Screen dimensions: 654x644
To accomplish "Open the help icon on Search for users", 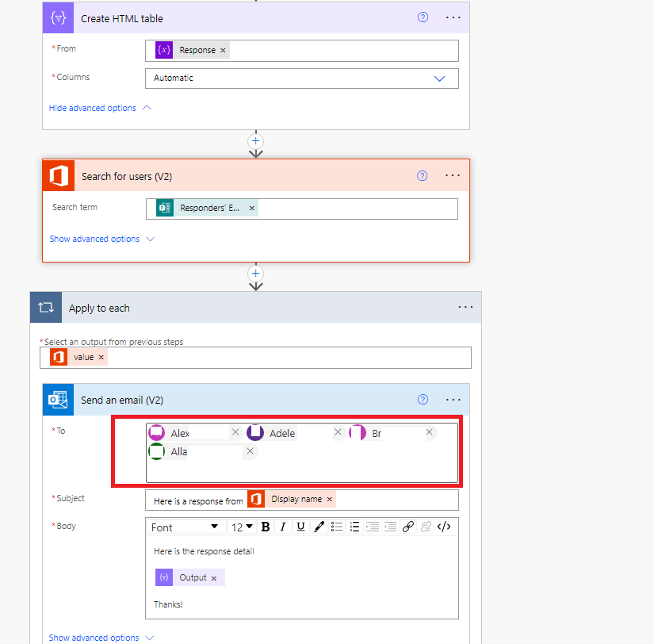I will (x=422, y=175).
